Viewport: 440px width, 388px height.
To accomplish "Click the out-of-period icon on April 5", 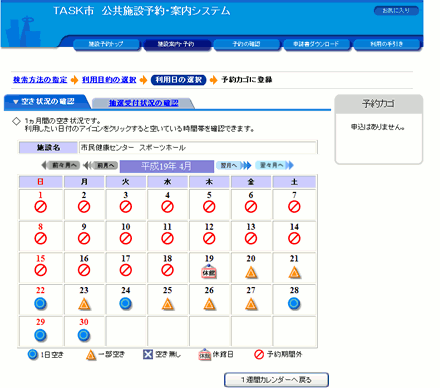I will coord(209,207).
